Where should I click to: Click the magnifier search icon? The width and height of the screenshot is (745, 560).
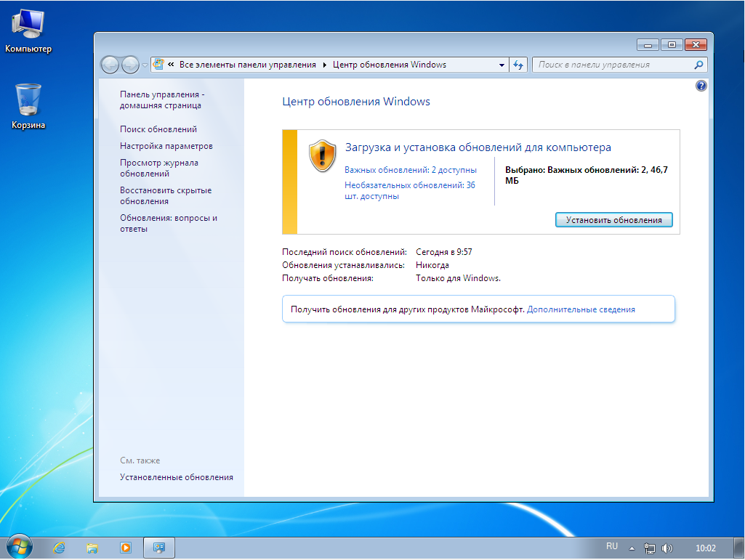pos(698,65)
